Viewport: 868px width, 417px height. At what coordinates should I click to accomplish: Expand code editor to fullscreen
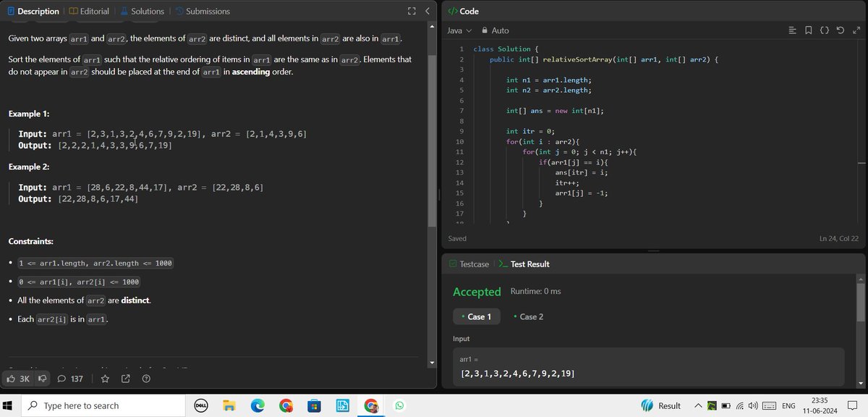click(857, 30)
